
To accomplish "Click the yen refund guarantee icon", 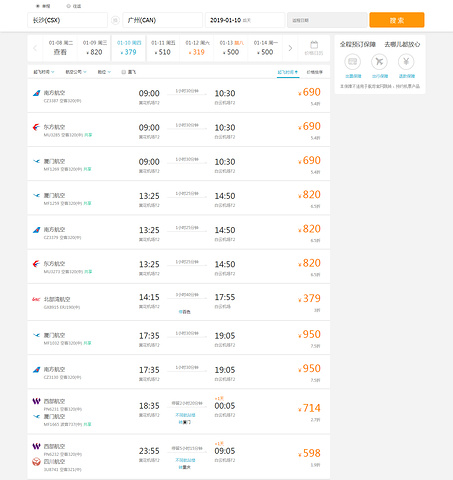I will click(x=406, y=62).
